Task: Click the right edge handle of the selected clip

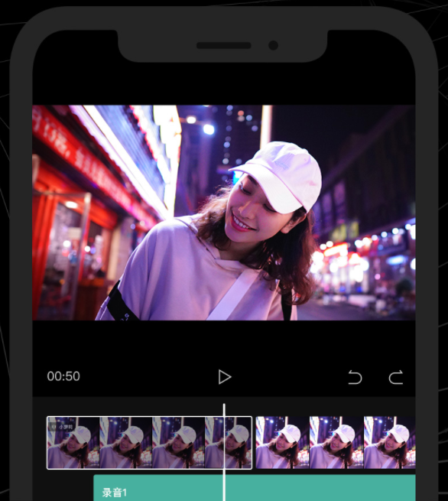Action: click(252, 443)
